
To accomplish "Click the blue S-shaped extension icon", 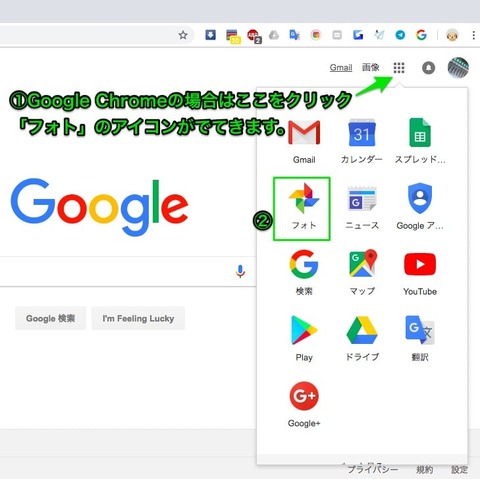I will point(358,35).
